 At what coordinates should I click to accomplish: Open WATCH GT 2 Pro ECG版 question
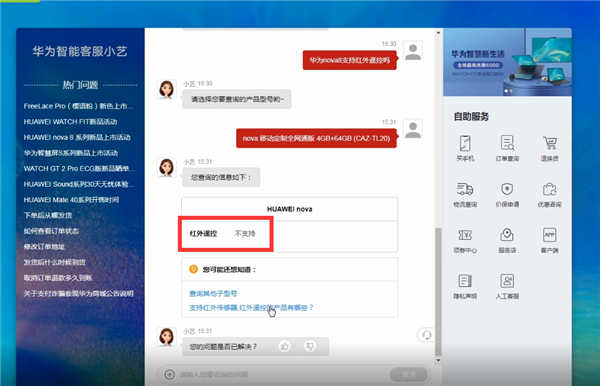[x=79, y=169]
